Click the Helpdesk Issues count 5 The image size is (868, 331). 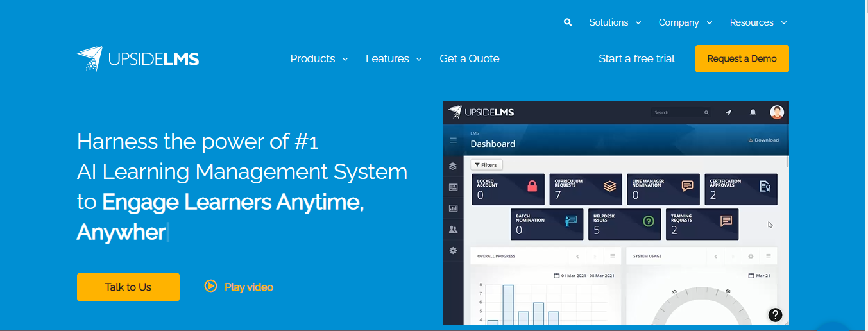[597, 230]
